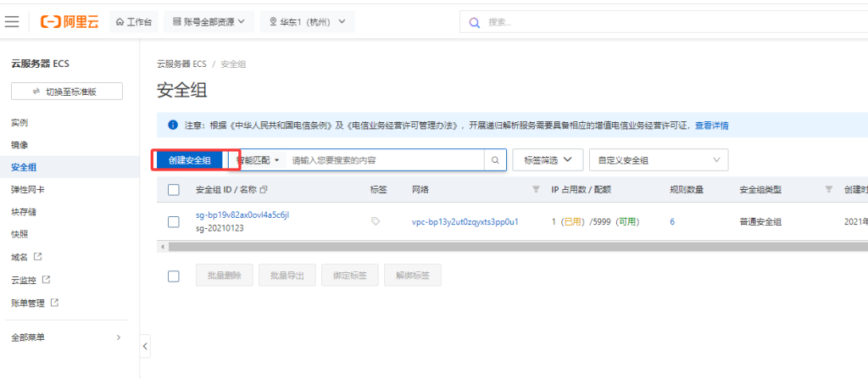Click the 规则数量 column header
868x379 pixels.
click(x=687, y=190)
